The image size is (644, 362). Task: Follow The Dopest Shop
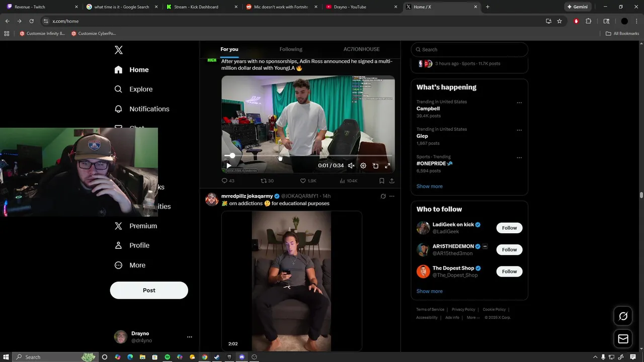(x=509, y=271)
